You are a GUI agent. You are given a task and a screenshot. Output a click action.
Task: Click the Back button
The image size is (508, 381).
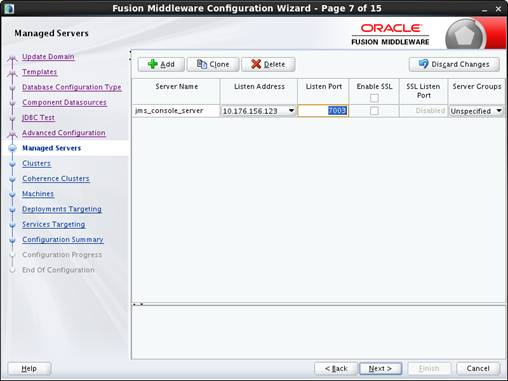(x=336, y=369)
